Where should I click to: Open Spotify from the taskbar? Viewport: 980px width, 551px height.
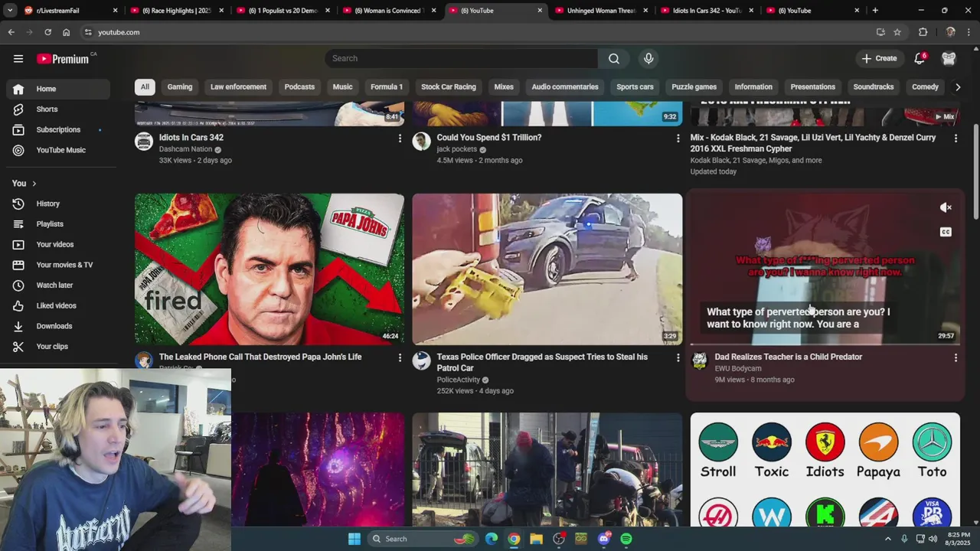(626, 539)
